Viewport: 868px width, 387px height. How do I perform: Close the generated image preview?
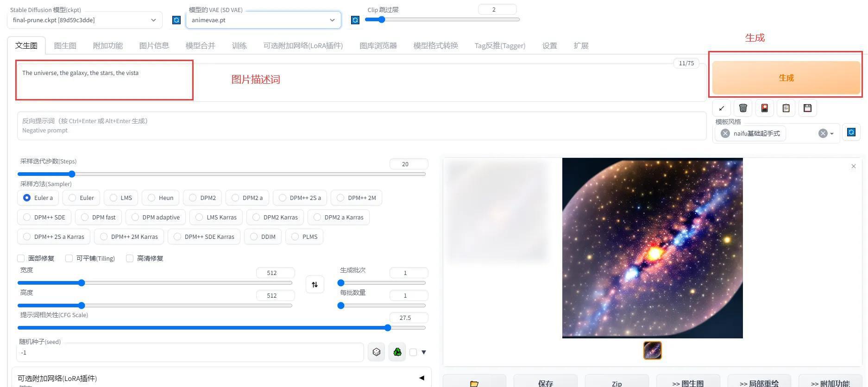[854, 166]
